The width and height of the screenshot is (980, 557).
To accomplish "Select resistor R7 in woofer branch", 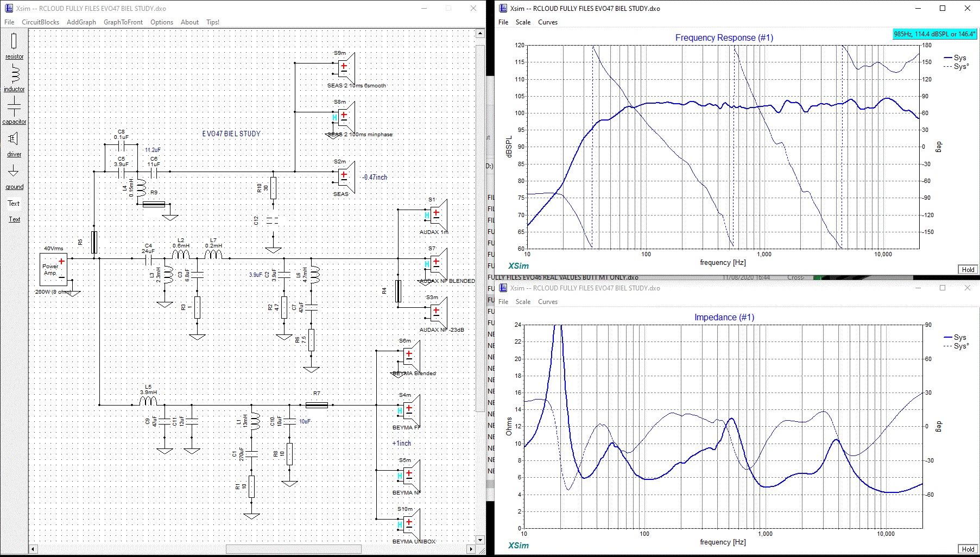I will pyautogui.click(x=317, y=404).
